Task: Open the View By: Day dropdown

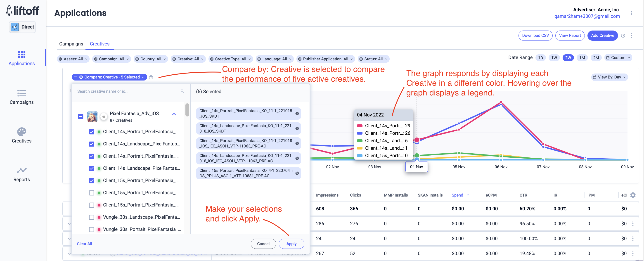Action: 609,77
